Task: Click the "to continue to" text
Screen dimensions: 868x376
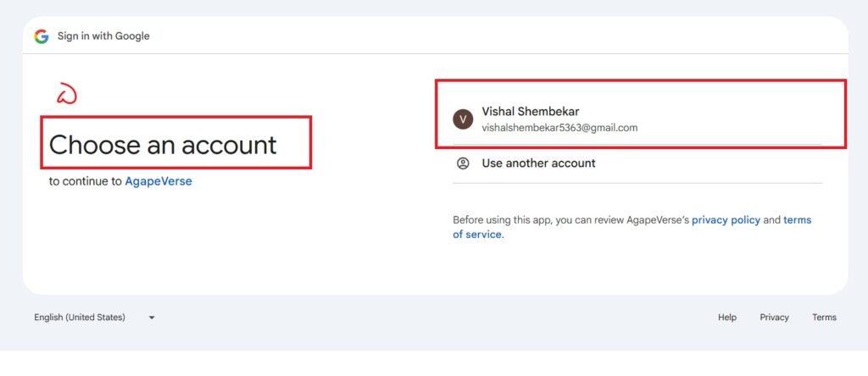Action: (86, 181)
